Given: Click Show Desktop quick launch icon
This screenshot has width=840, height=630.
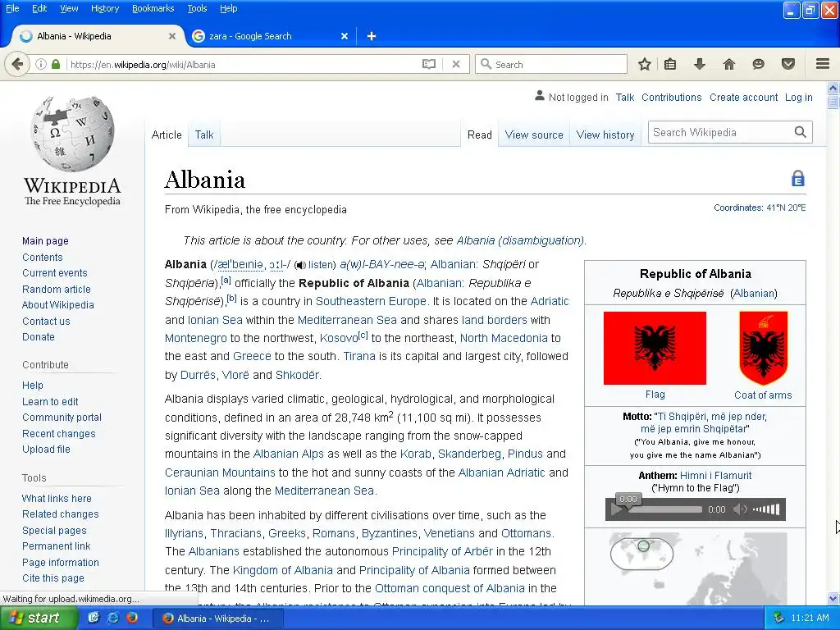Looking at the screenshot, I should (94, 618).
